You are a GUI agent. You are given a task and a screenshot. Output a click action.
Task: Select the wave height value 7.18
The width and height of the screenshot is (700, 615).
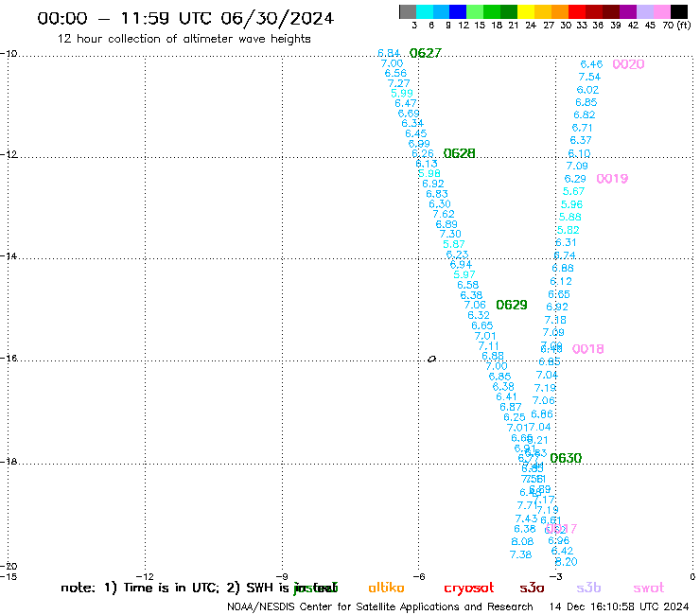click(555, 320)
